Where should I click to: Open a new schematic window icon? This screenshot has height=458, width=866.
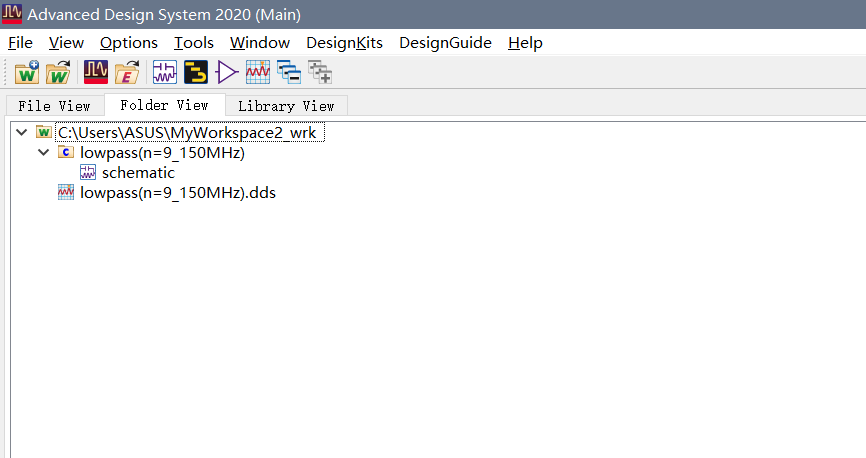click(x=165, y=72)
